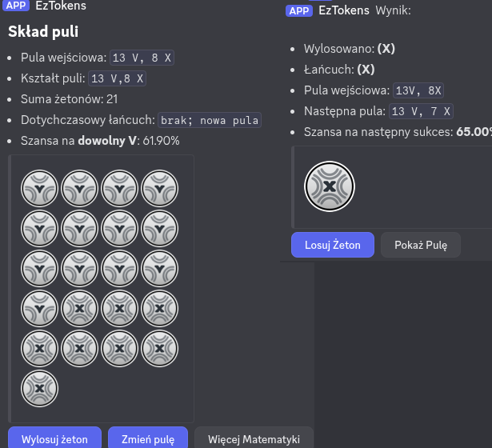492x448 pixels.
Task: Click the '13 V, 7 X' next pool code
Action: click(x=422, y=111)
